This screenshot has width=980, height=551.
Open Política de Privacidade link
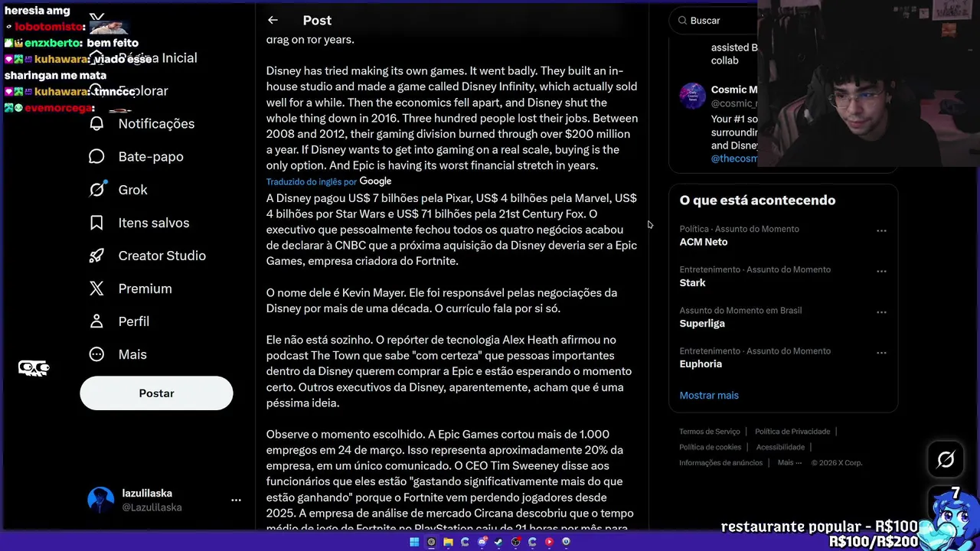click(792, 432)
